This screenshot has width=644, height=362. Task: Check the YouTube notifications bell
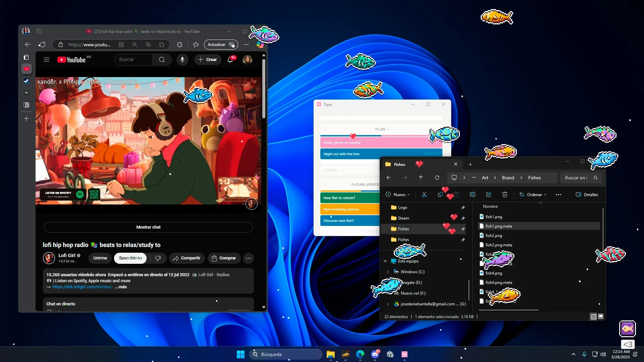pyautogui.click(x=230, y=59)
